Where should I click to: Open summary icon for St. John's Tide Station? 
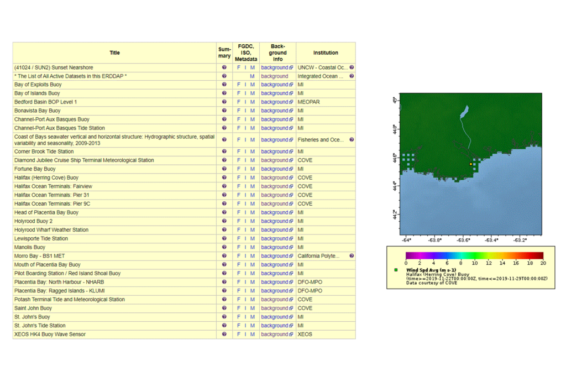pyautogui.click(x=224, y=326)
